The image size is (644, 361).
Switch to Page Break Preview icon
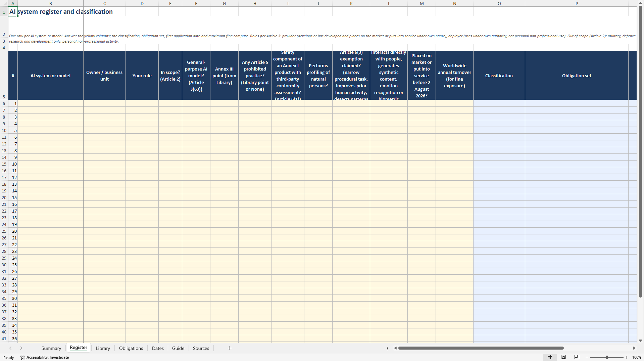577,357
